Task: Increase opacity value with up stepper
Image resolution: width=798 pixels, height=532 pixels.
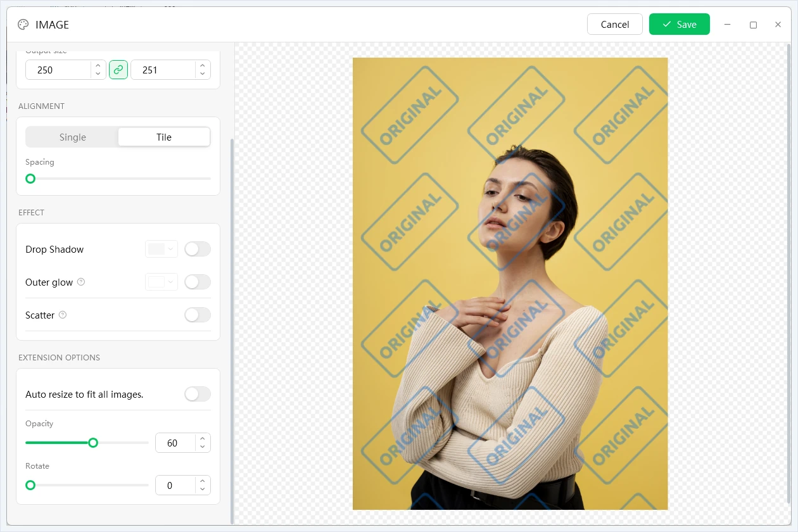Action: click(x=203, y=438)
